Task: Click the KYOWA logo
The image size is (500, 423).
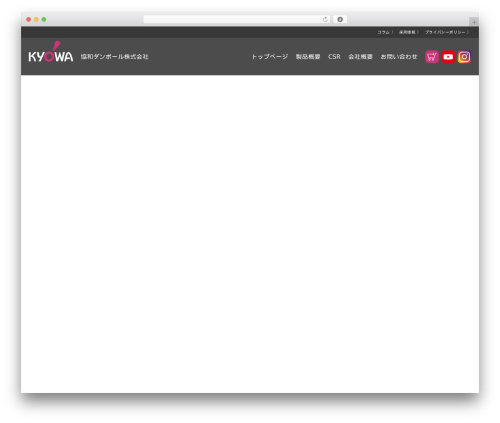Action: tap(51, 52)
